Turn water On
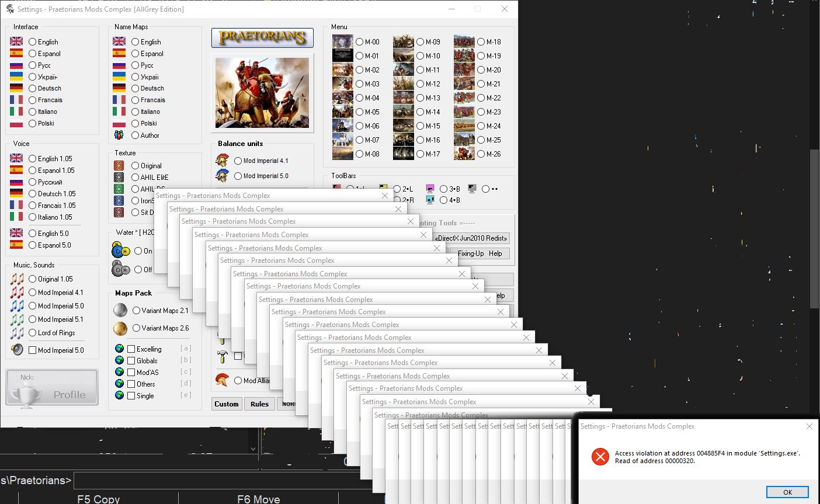 click(138, 251)
